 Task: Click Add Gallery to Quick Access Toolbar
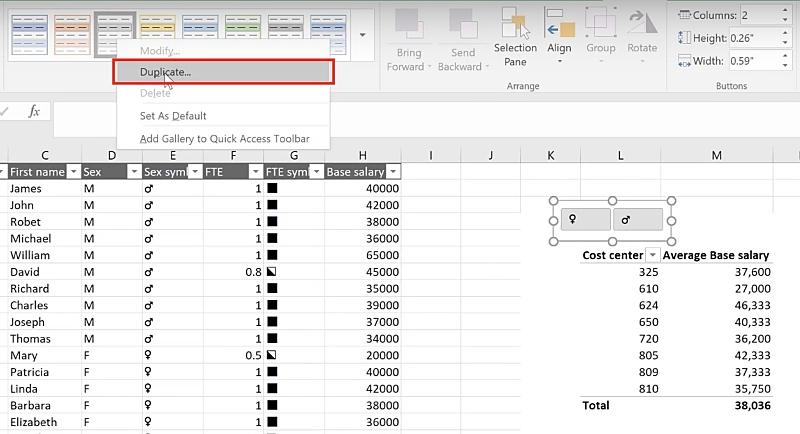pyautogui.click(x=224, y=138)
